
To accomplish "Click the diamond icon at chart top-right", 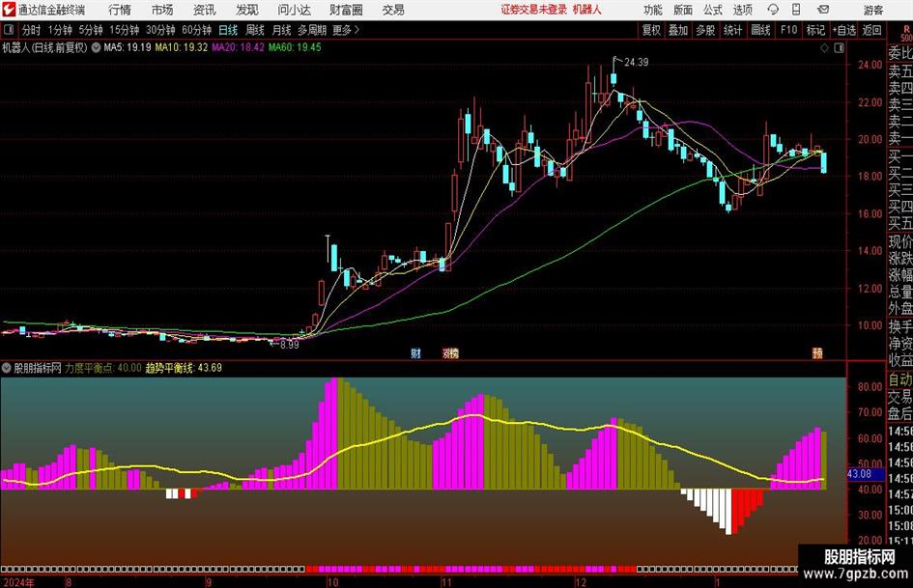I will (824, 48).
